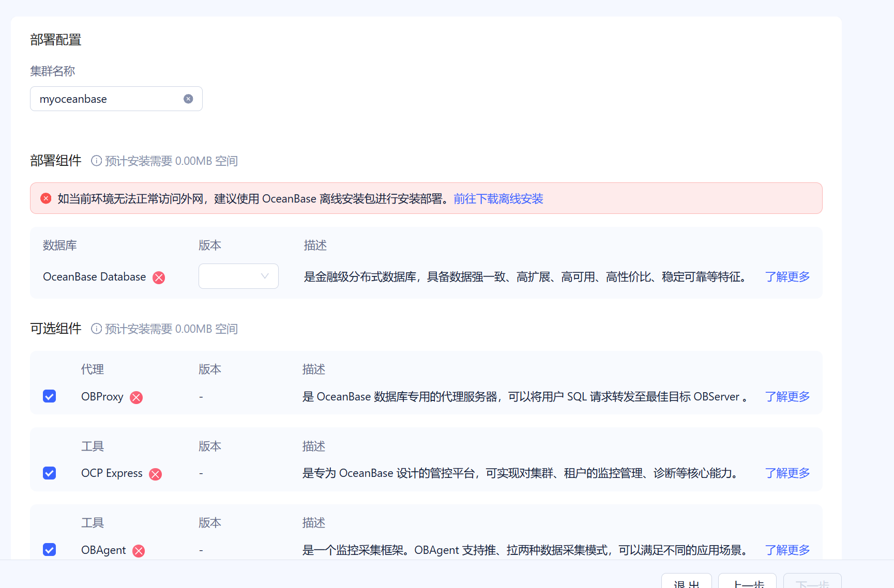The width and height of the screenshot is (894, 588).
Task: Open OceanBase Database version dropdown
Action: pos(238,276)
